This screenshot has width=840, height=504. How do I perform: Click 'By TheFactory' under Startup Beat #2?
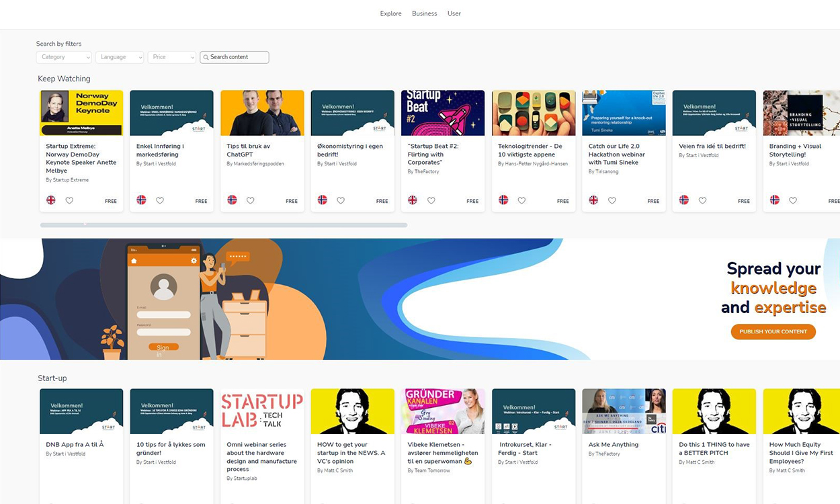[x=424, y=172]
